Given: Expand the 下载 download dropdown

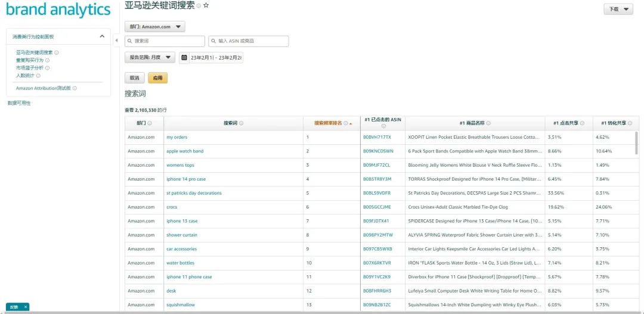Looking at the screenshot, I should (618, 10).
